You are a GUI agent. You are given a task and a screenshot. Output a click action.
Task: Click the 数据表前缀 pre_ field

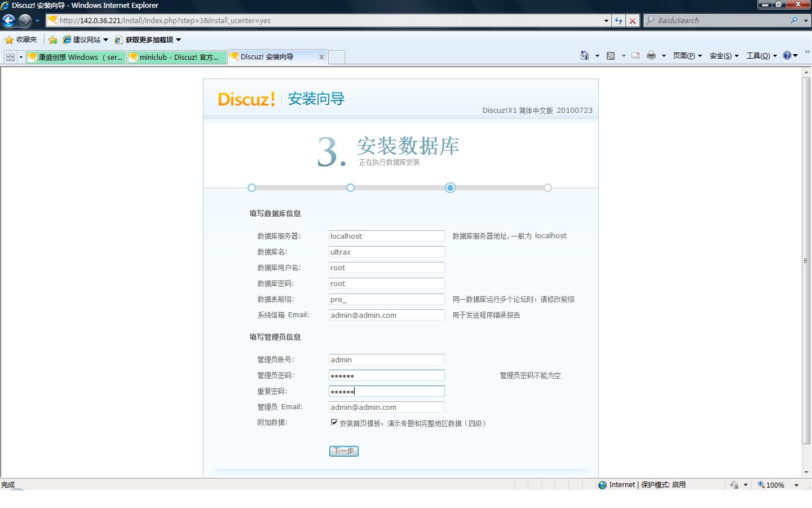pyautogui.click(x=387, y=299)
